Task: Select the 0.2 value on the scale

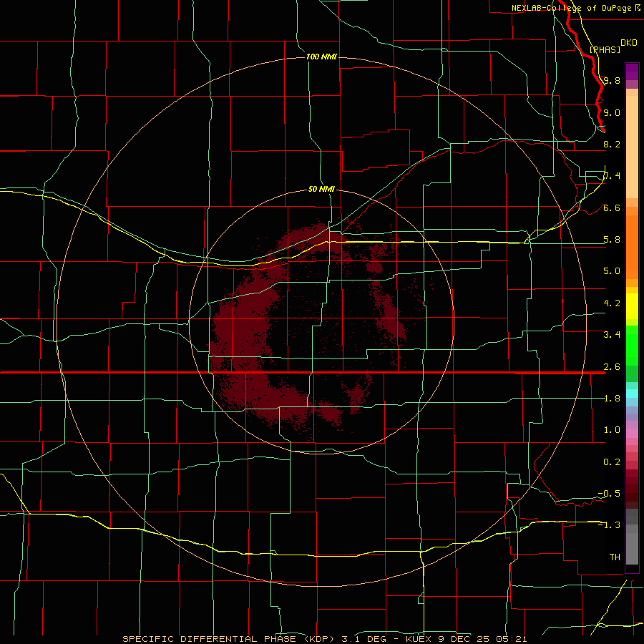Action: pos(612,462)
